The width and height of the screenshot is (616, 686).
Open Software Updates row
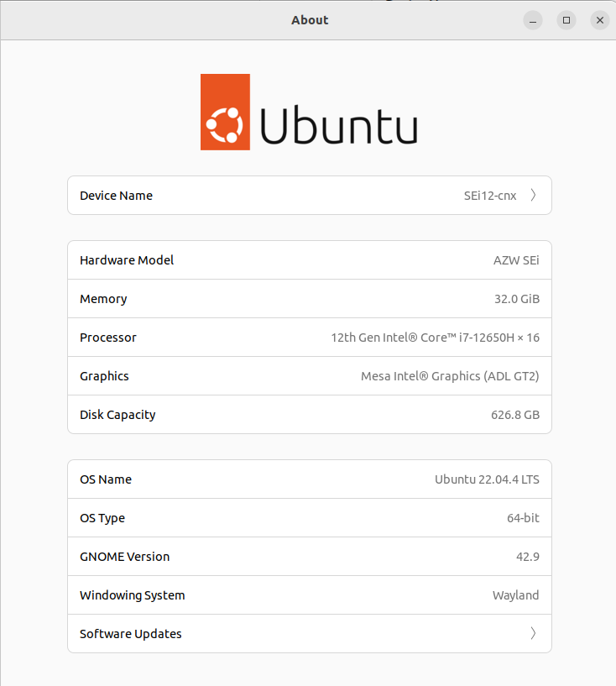tap(310, 633)
